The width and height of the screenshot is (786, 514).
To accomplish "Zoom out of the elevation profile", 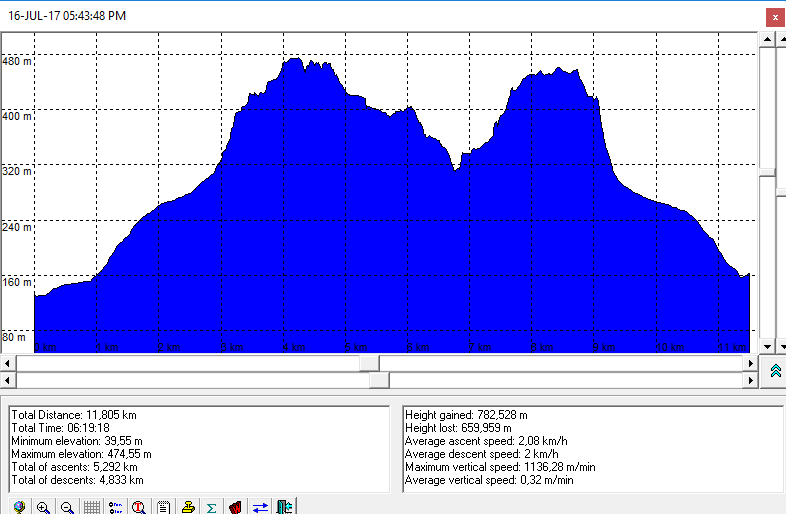I will pos(67,507).
